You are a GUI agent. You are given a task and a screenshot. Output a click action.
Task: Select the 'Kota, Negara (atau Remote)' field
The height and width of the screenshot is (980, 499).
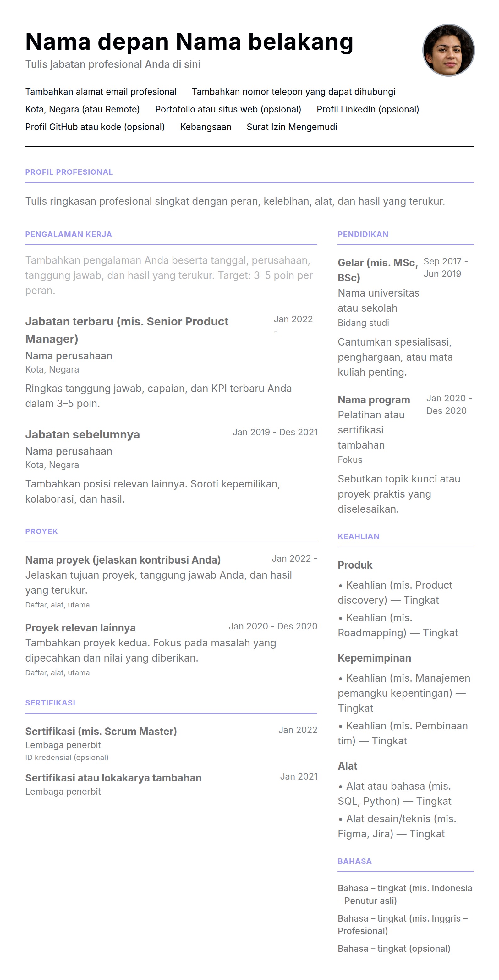pos(82,109)
